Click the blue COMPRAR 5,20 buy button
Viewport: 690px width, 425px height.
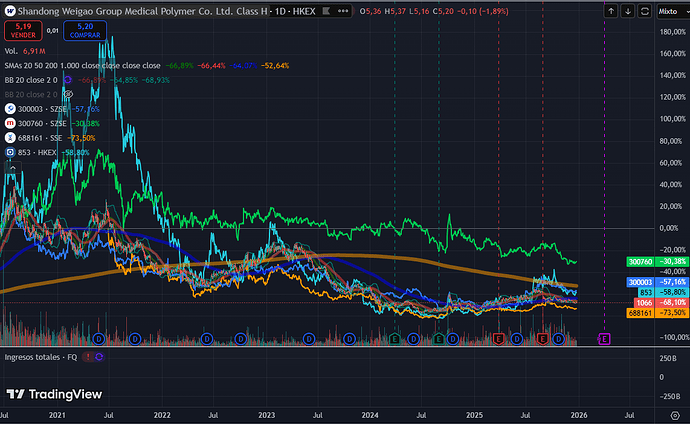click(85, 30)
